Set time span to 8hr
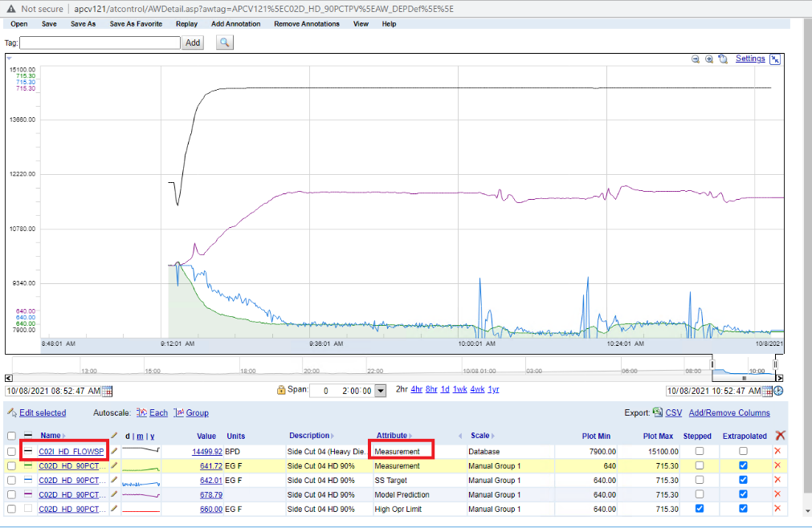The height and width of the screenshot is (528, 812). [431, 389]
